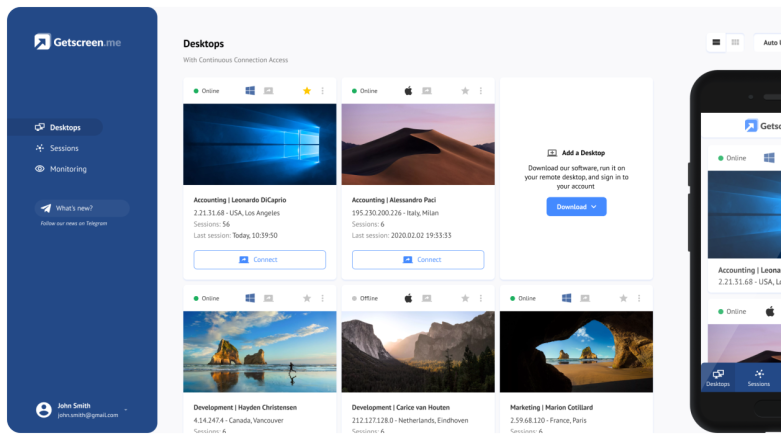
Task: Open the Auto dropdown at top right
Action: (768, 42)
